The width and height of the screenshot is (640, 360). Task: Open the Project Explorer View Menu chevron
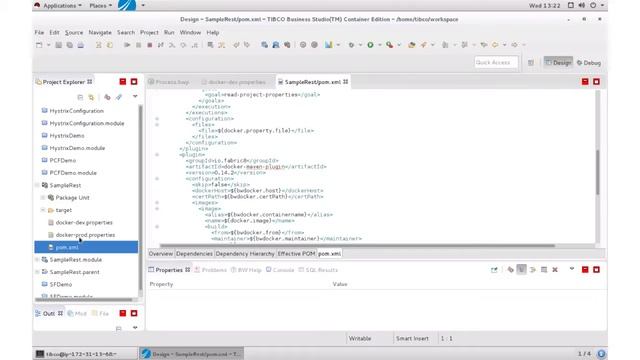click(135, 97)
